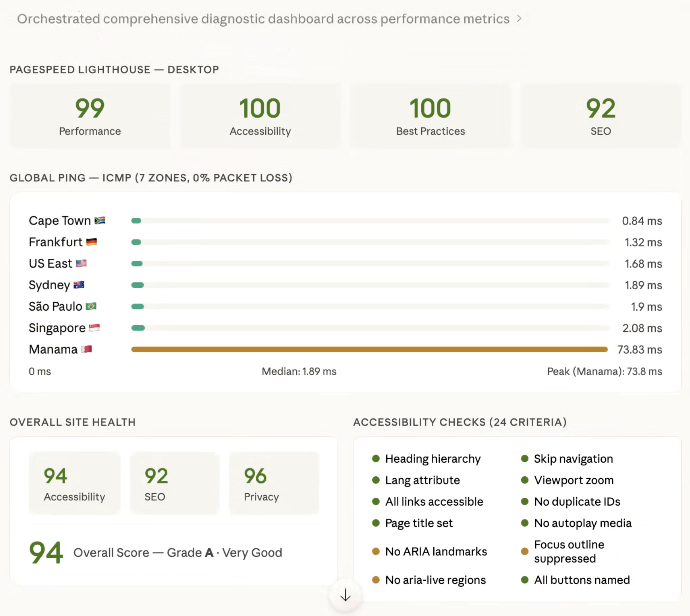Click the "Peak (Manama): 73.8 ms" label
Screen dimensions: 690x616
click(605, 371)
